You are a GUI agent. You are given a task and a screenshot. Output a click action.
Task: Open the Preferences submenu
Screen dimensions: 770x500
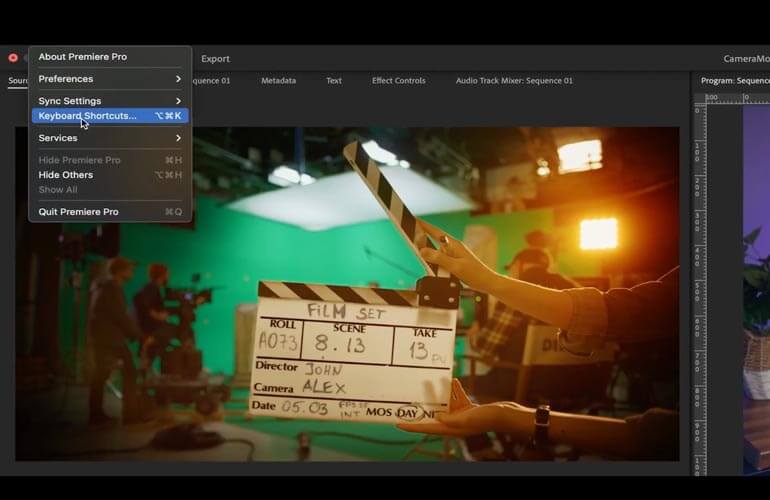(110, 79)
